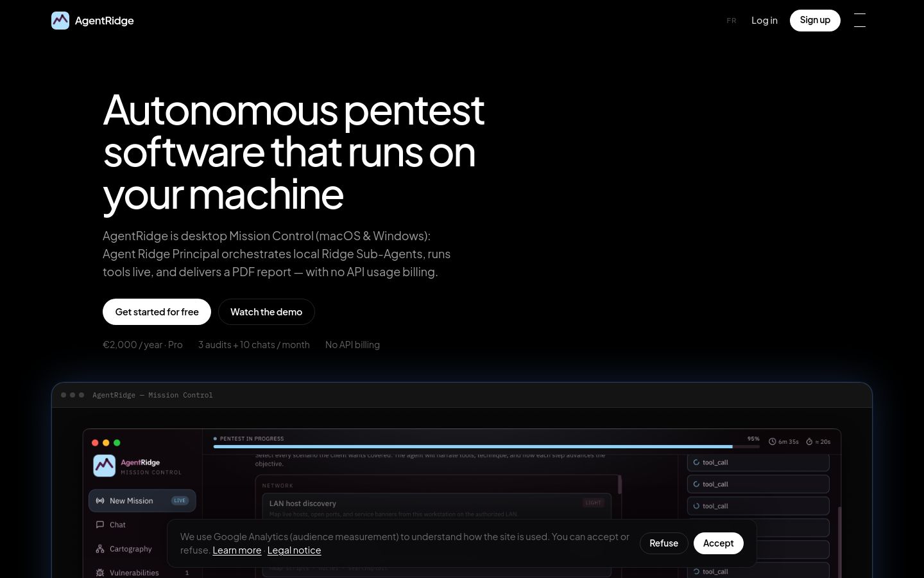Click the Cartography network icon
The height and width of the screenshot is (578, 924).
100,549
